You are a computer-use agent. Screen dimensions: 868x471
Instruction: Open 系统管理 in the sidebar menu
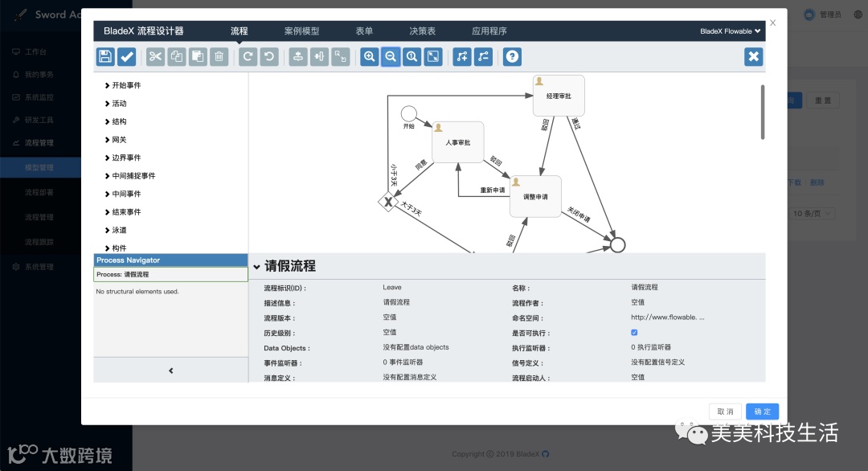coord(40,267)
